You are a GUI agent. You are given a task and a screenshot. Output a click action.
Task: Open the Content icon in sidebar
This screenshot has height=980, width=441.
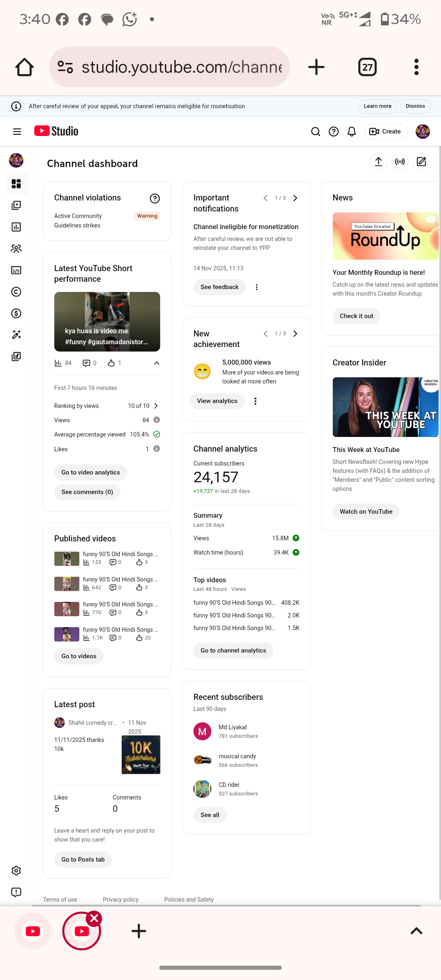click(16, 205)
